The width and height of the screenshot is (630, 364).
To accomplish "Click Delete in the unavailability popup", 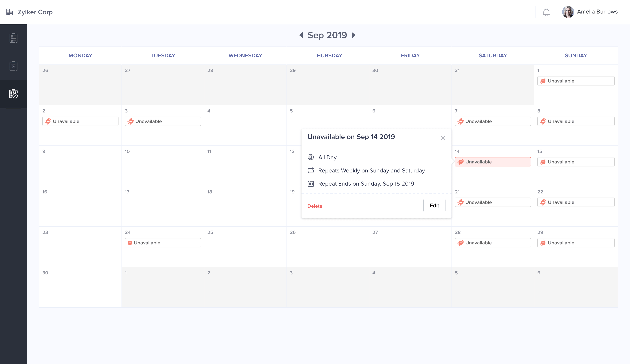I will pyautogui.click(x=315, y=206).
